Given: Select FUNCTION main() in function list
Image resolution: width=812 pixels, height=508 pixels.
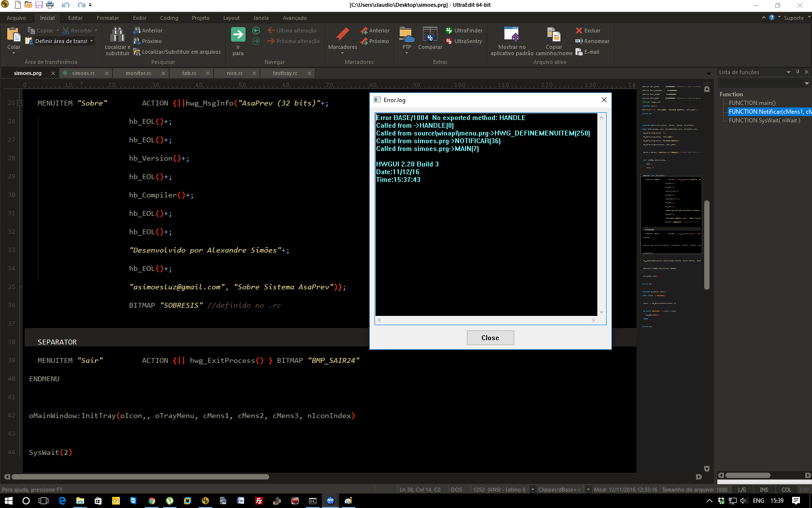Looking at the screenshot, I should coord(752,103).
